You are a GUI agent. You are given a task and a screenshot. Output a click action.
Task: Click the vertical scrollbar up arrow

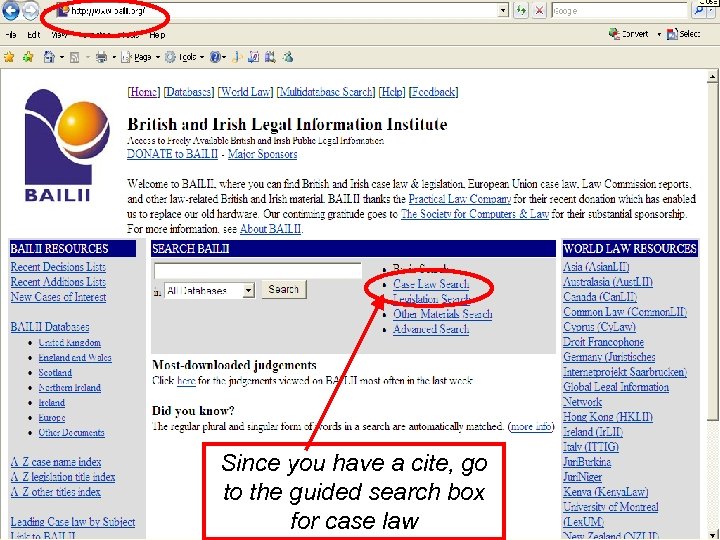coord(712,76)
